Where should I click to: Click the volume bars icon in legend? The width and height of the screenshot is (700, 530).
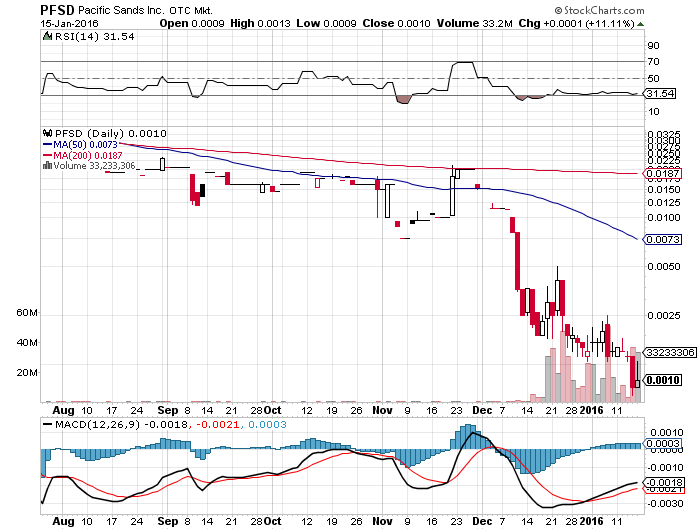click(47, 166)
